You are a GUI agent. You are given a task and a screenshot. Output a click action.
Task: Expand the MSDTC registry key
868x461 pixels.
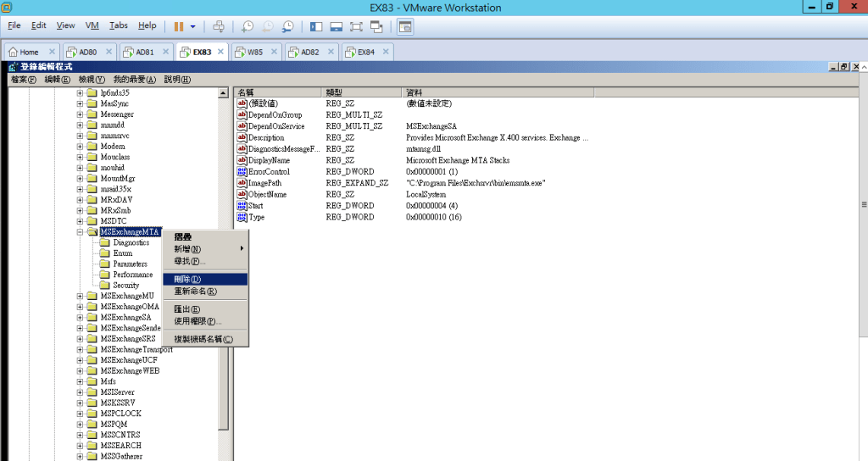pos(81,221)
